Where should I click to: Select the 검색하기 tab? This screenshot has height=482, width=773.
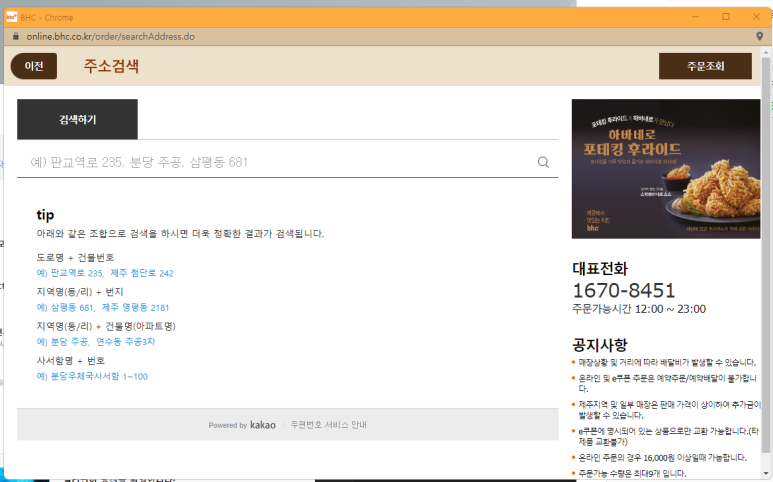[77, 119]
